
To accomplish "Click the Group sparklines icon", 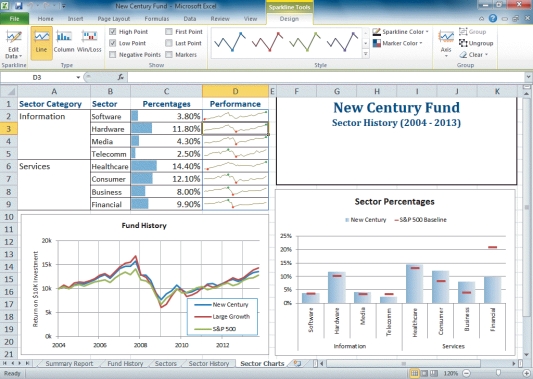I will point(463,32).
